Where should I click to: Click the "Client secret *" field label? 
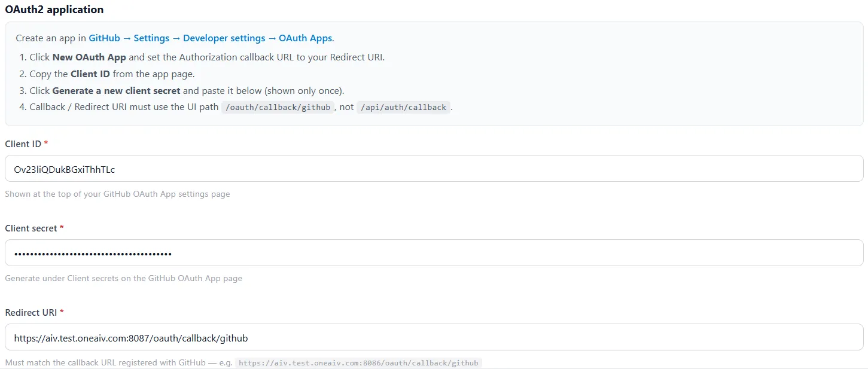[x=34, y=228]
